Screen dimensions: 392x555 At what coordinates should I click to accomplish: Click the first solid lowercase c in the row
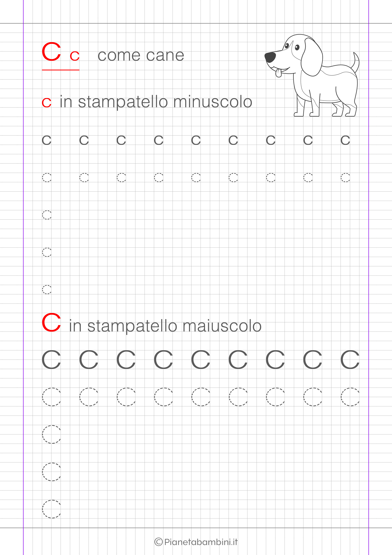[x=47, y=140]
